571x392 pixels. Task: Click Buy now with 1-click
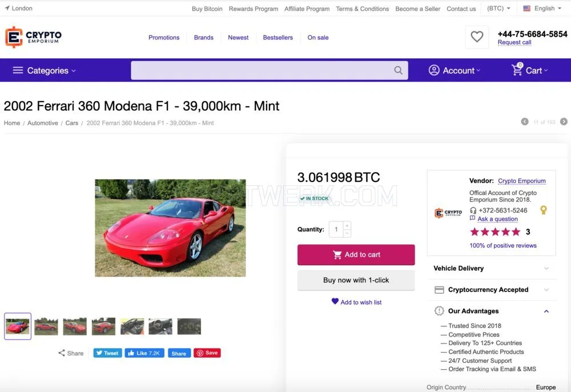[356, 280]
